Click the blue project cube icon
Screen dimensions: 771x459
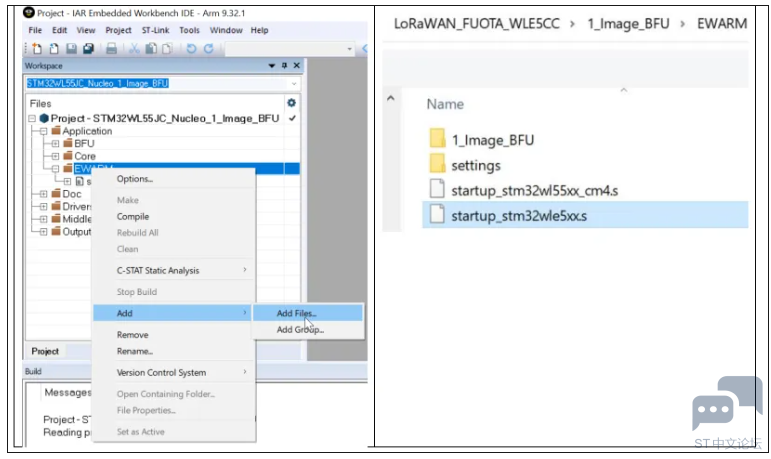click(44, 118)
